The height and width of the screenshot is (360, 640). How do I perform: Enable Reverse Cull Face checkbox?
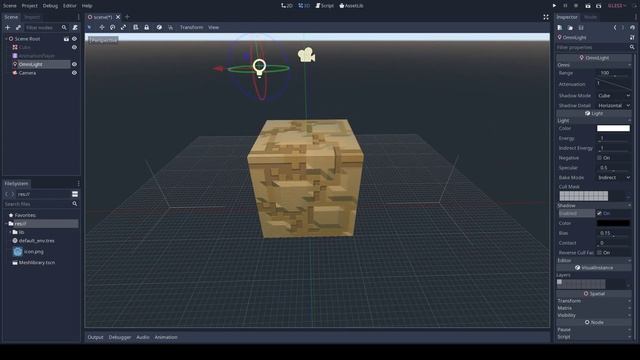pos(599,253)
